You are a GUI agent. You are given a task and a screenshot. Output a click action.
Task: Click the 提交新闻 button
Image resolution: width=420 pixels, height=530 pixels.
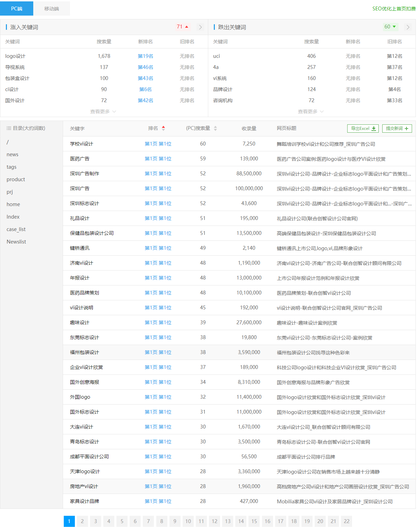(x=397, y=129)
